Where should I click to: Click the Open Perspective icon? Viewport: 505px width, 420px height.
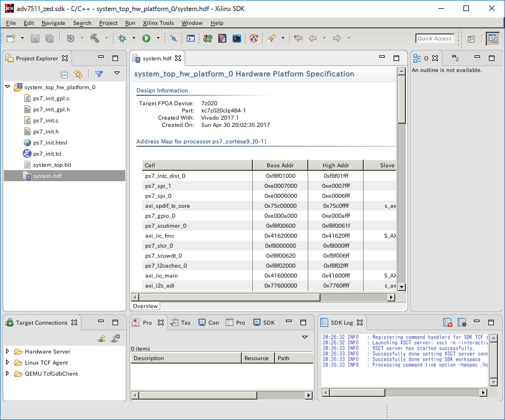click(x=472, y=39)
